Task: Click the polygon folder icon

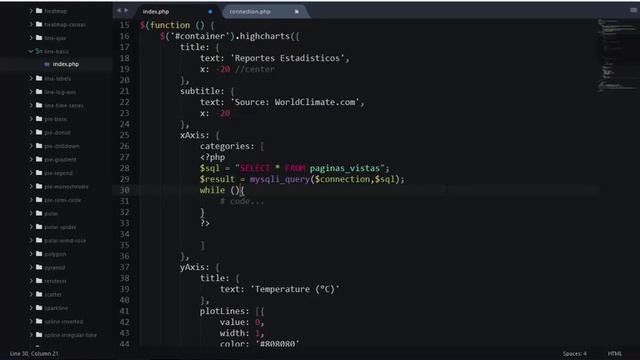Action: 39,253
